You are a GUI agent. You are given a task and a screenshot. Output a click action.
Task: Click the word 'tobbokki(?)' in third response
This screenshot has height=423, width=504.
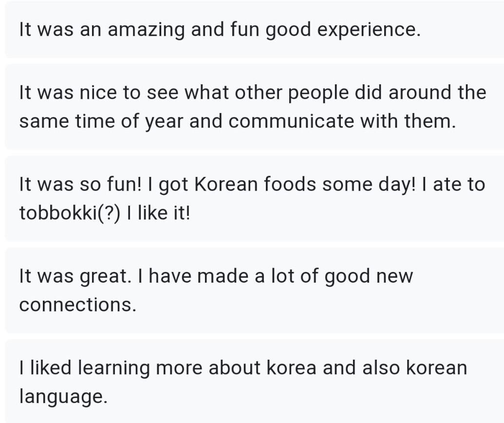[x=70, y=213]
